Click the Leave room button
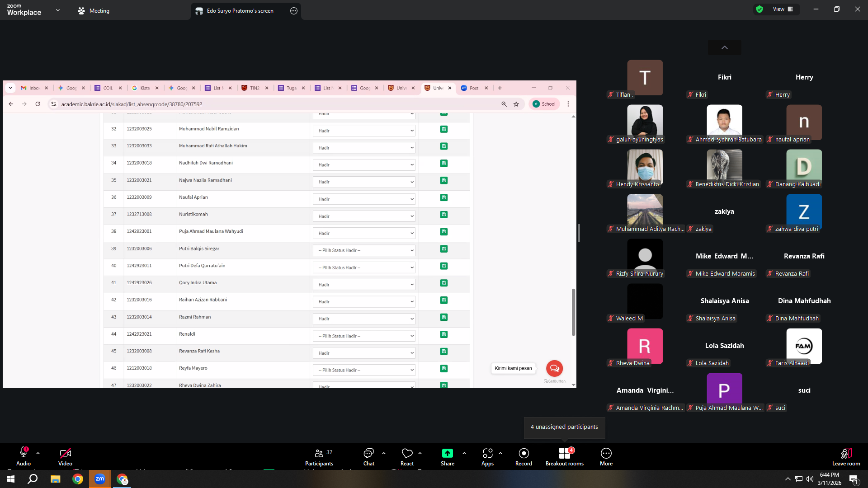This screenshot has width=868, height=488. click(846, 457)
